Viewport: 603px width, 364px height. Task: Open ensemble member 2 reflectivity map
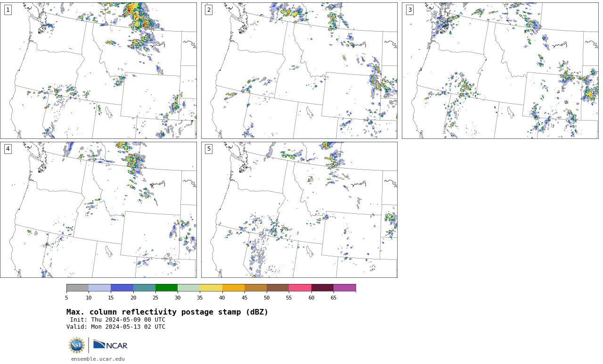pyautogui.click(x=299, y=71)
